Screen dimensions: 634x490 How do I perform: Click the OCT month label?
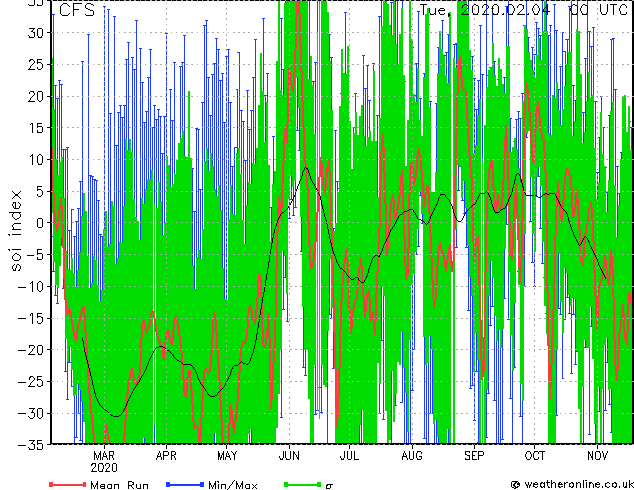[x=535, y=456]
